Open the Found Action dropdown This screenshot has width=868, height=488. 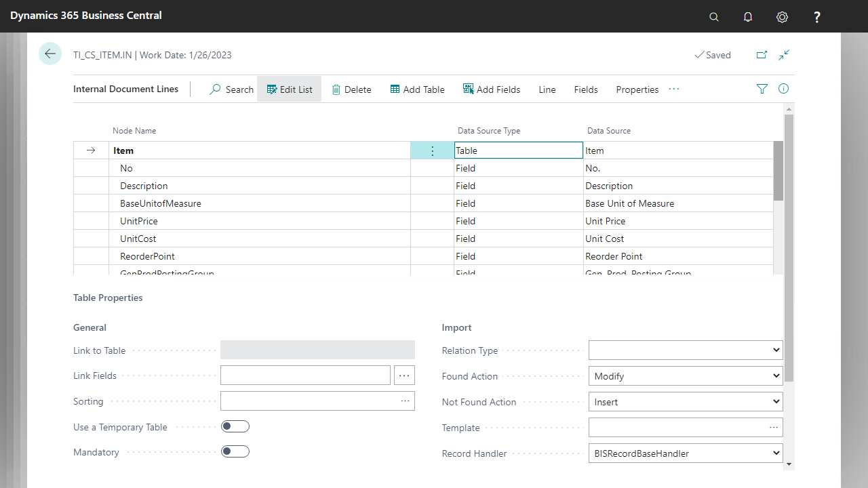686,375
